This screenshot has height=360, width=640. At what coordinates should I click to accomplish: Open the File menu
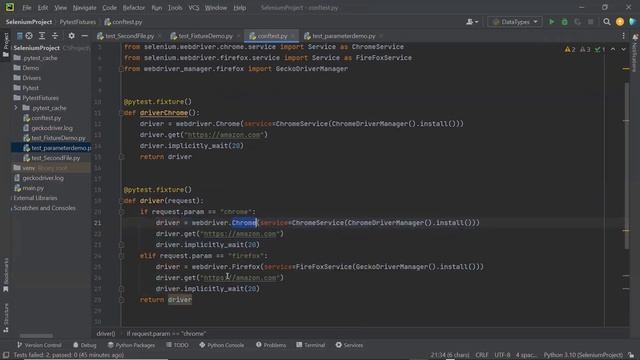pyautogui.click(x=27, y=8)
